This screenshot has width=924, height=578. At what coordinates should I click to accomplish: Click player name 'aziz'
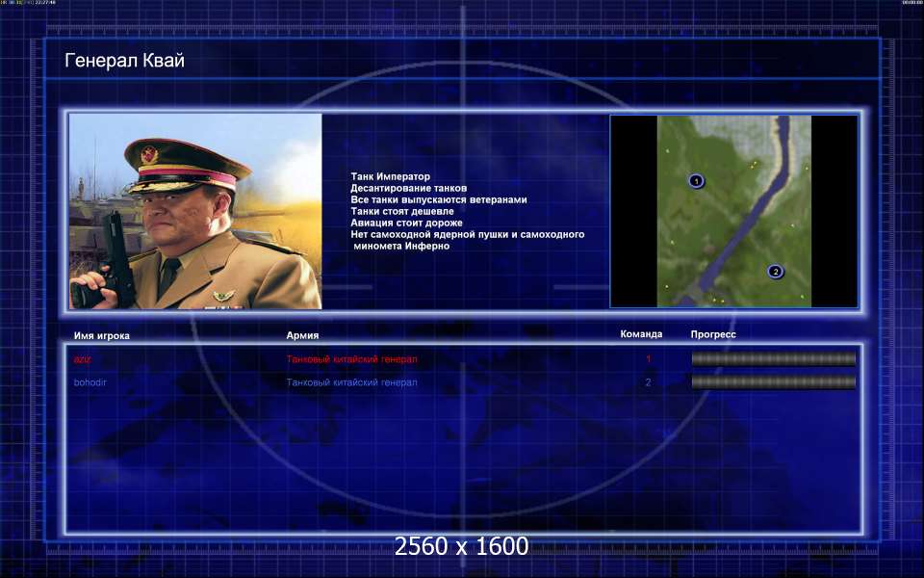(83, 359)
